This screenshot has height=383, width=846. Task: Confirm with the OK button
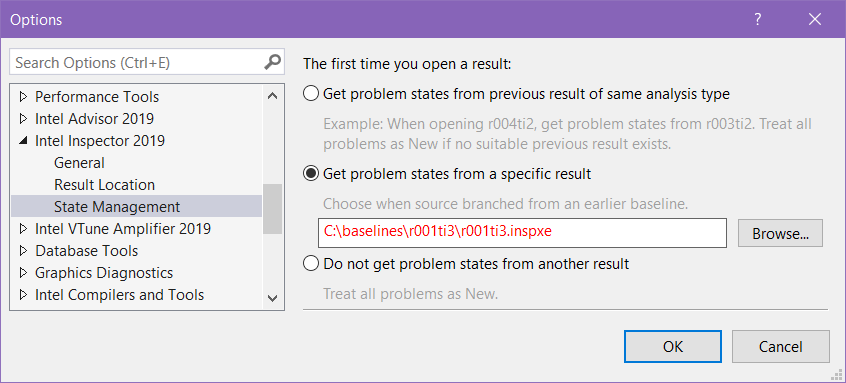(x=673, y=346)
